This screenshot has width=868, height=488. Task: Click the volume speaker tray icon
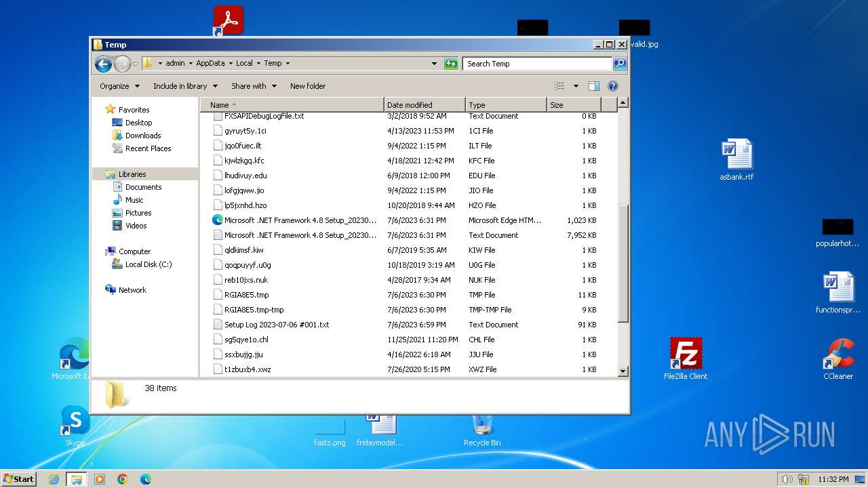point(787,479)
